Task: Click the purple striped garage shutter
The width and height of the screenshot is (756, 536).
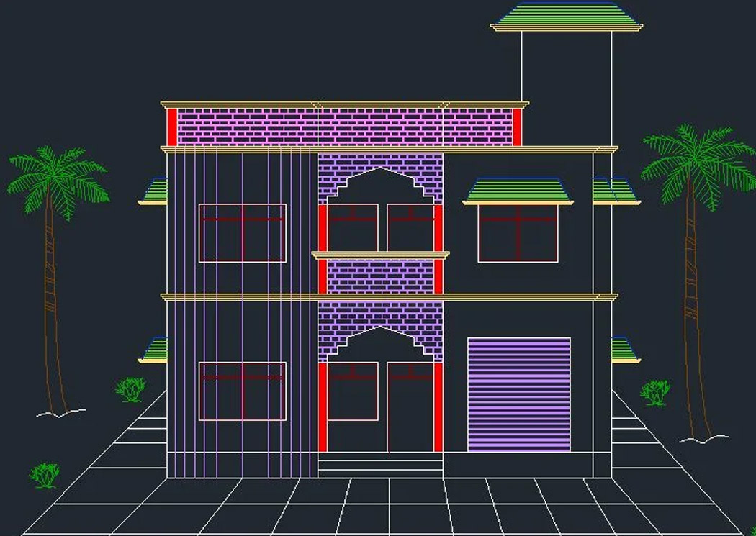Action: pyautogui.click(x=519, y=394)
